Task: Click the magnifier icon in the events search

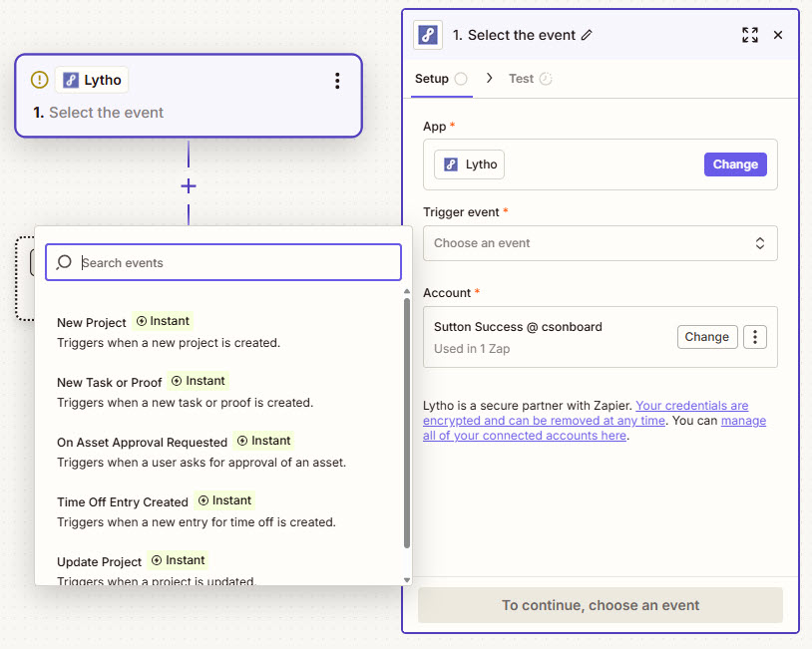Action: pyautogui.click(x=64, y=262)
